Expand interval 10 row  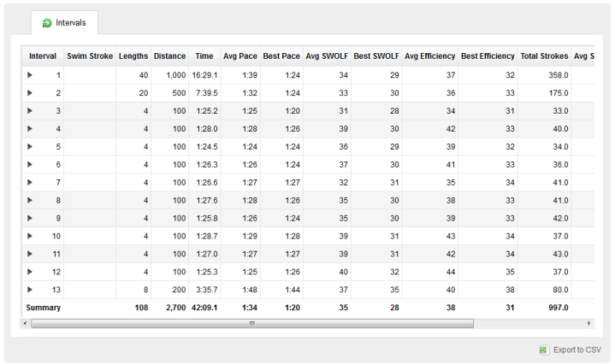tap(30, 236)
